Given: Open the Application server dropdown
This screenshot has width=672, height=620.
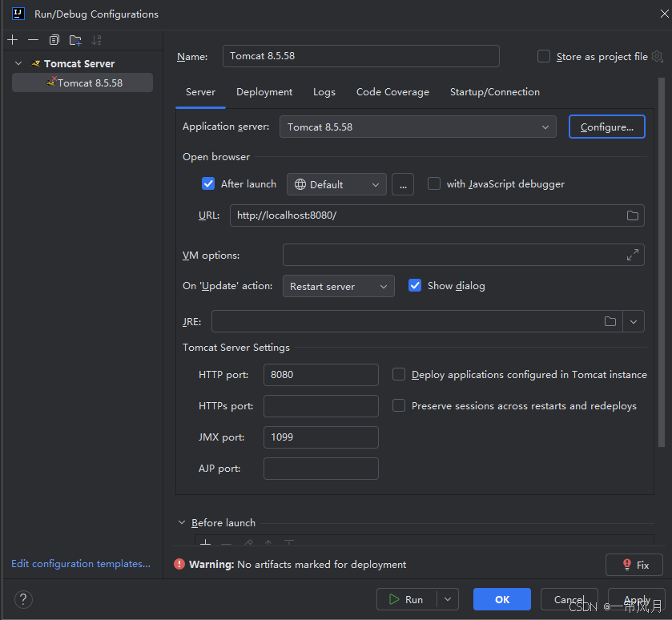Looking at the screenshot, I should (x=417, y=127).
